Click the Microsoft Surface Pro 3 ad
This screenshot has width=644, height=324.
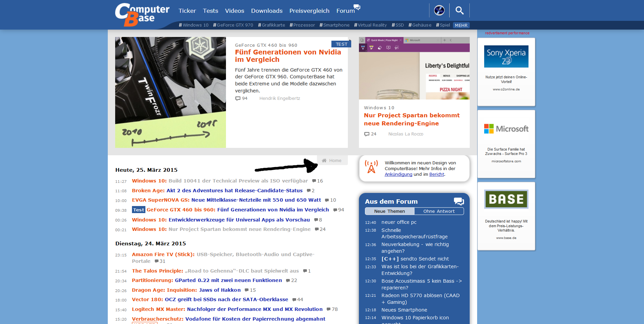(506, 144)
